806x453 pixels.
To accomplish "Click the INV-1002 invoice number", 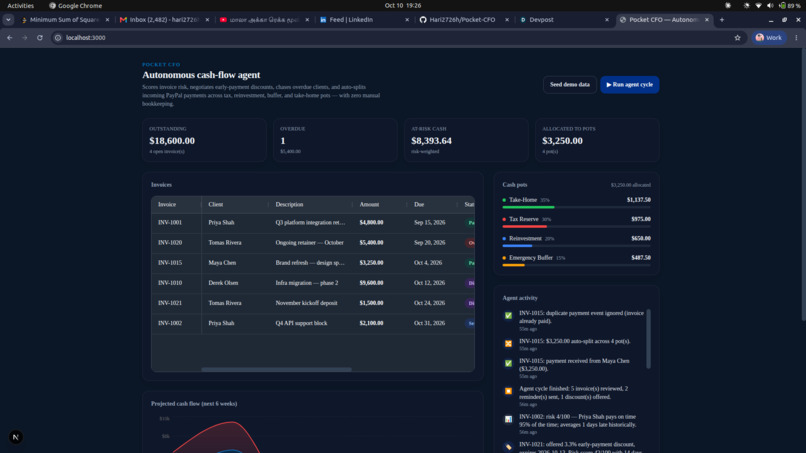I will click(x=170, y=323).
